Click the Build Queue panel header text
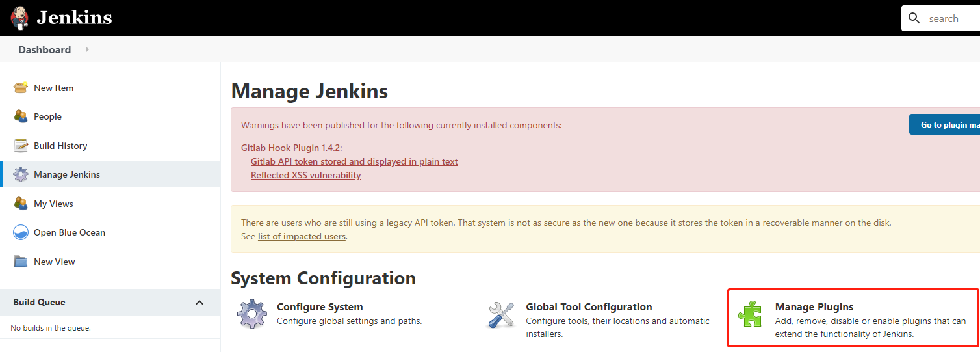 39,302
